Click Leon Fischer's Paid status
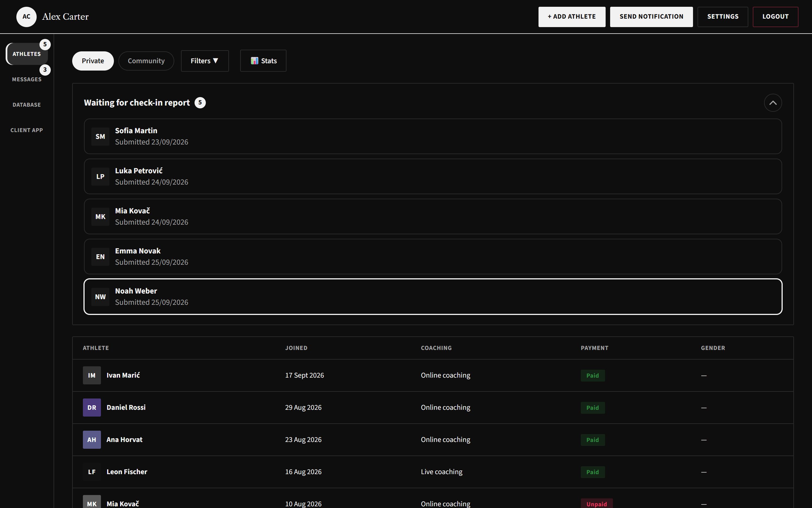Image resolution: width=812 pixels, height=508 pixels. coord(593,472)
